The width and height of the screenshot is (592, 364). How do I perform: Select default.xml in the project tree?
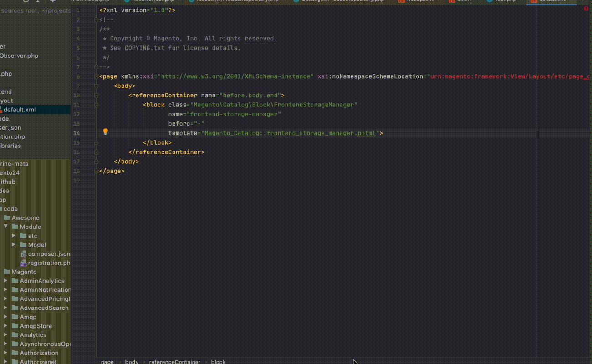(x=20, y=110)
